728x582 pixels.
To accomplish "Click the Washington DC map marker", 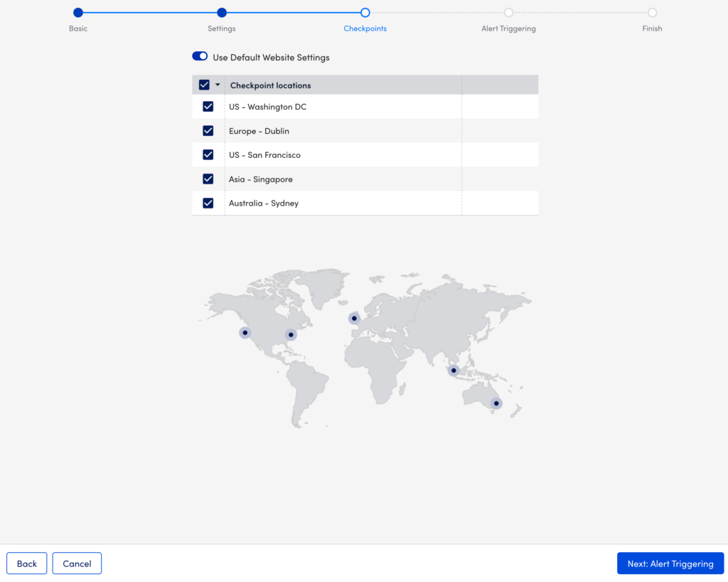I will tap(291, 334).
